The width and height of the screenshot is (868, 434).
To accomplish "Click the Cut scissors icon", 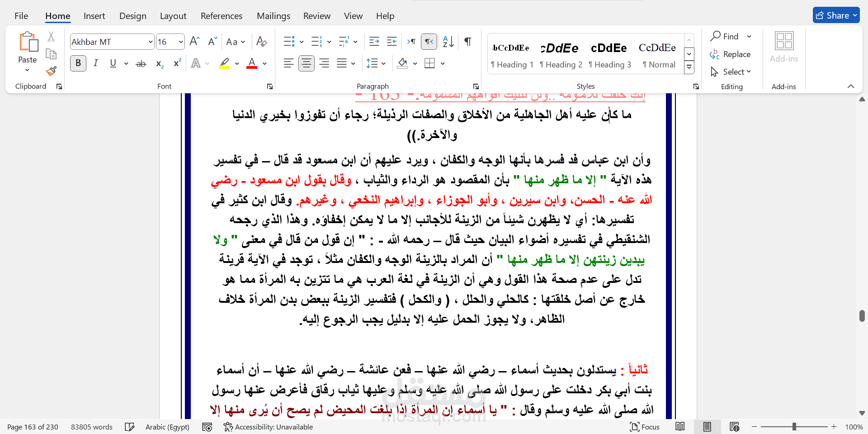I will click(51, 37).
